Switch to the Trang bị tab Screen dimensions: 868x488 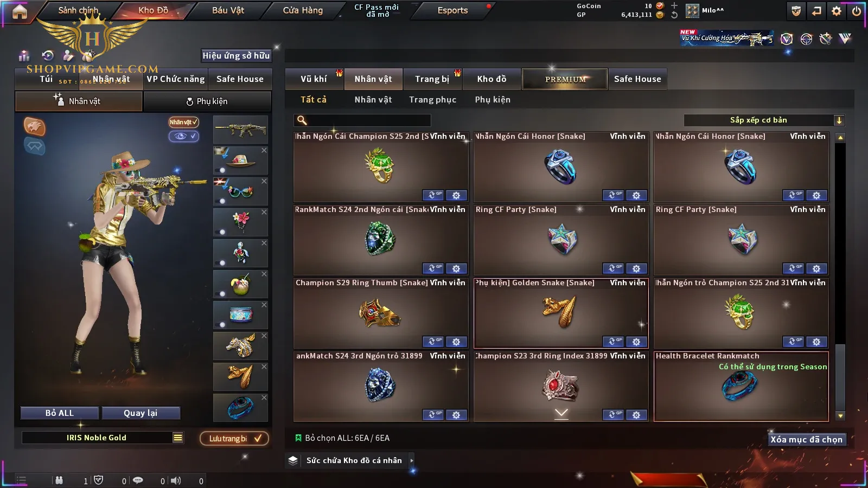point(432,79)
